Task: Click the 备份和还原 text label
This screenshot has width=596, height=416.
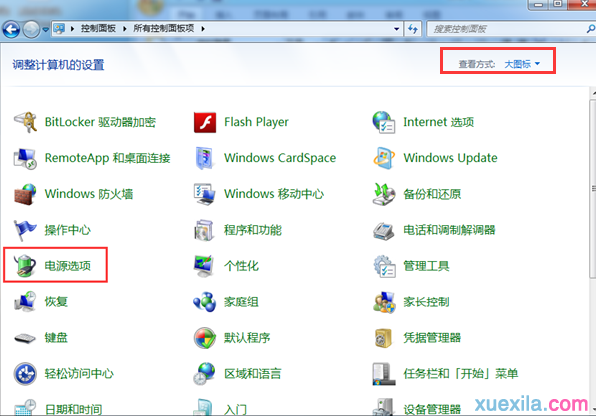Action: (432, 194)
